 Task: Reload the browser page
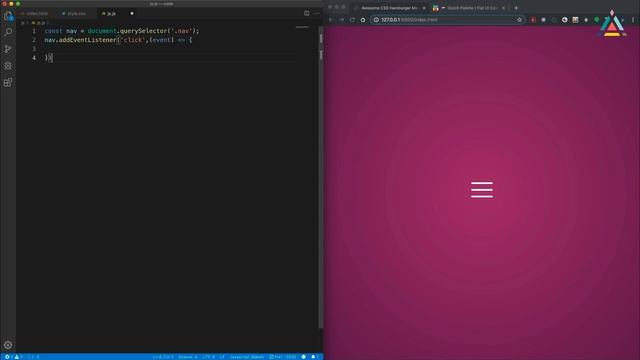click(x=352, y=20)
